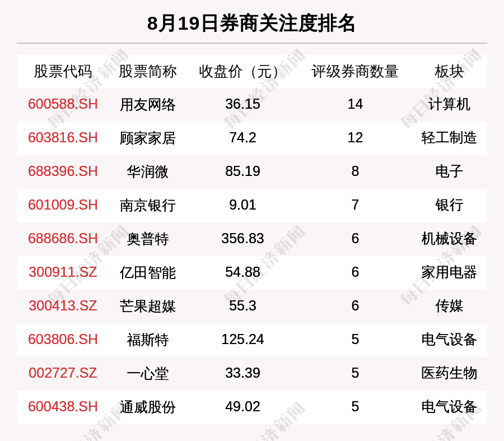Select stock name 福斯特
The height and width of the screenshot is (441, 504).
(147, 340)
